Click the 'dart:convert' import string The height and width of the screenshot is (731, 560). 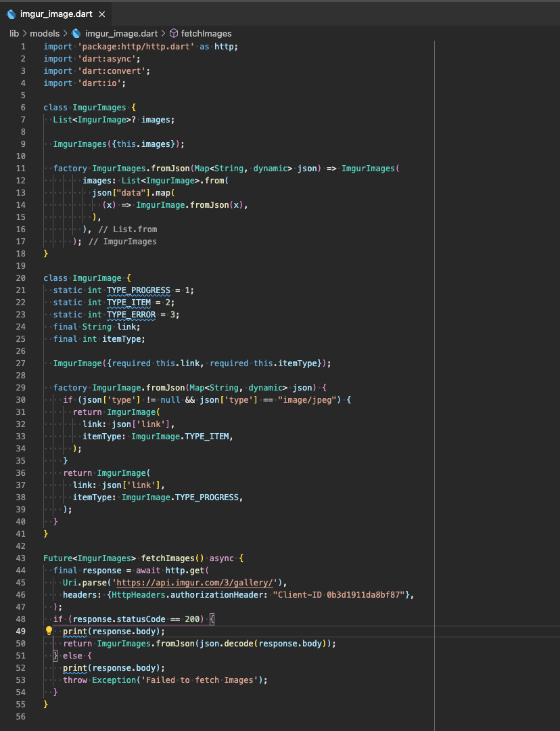coord(112,71)
